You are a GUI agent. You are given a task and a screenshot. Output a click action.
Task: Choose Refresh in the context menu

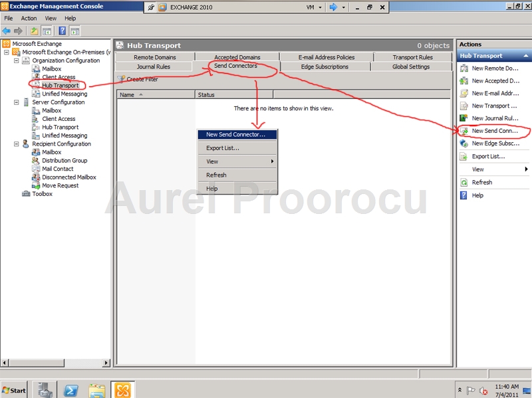pos(237,175)
